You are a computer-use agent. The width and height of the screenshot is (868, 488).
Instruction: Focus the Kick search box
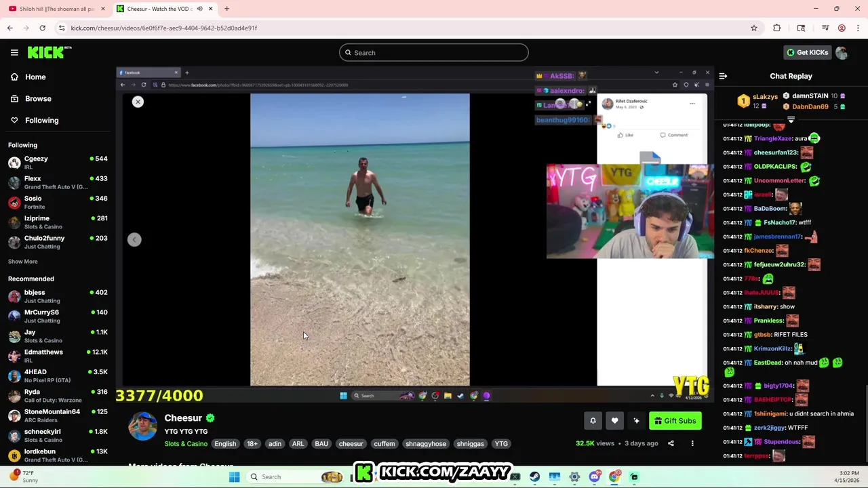click(434, 52)
